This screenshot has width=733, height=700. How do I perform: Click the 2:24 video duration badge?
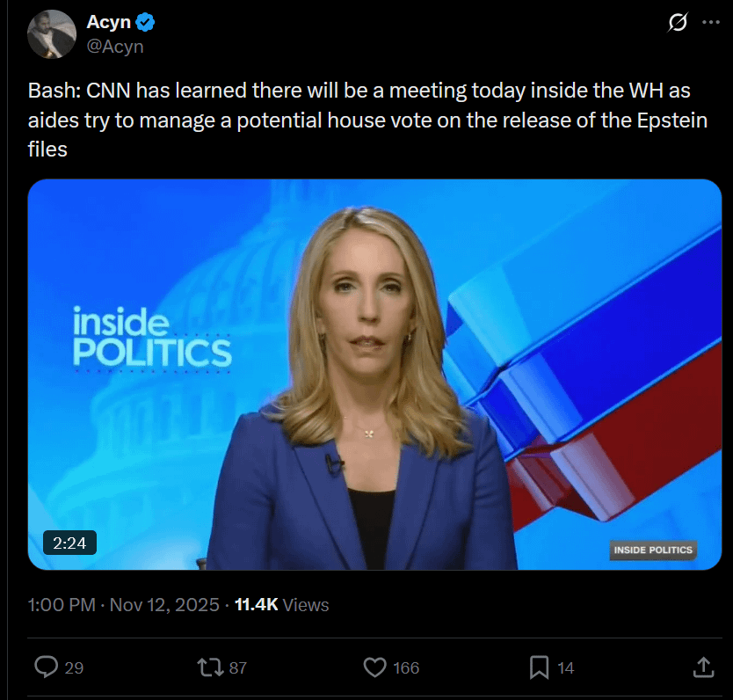click(69, 543)
